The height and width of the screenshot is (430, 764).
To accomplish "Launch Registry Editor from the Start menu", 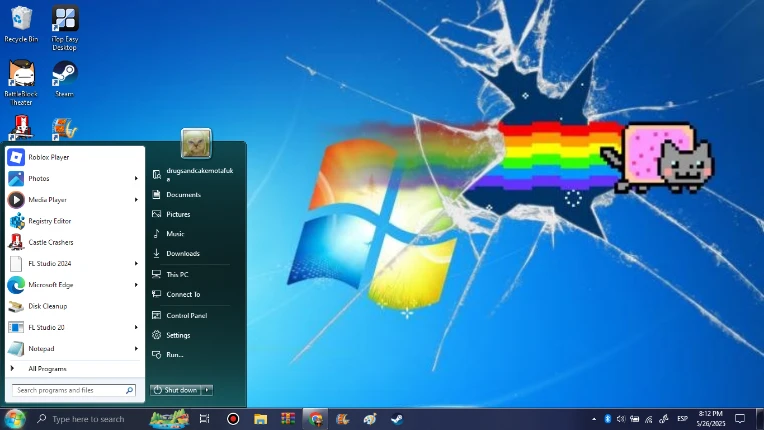I will click(75, 221).
